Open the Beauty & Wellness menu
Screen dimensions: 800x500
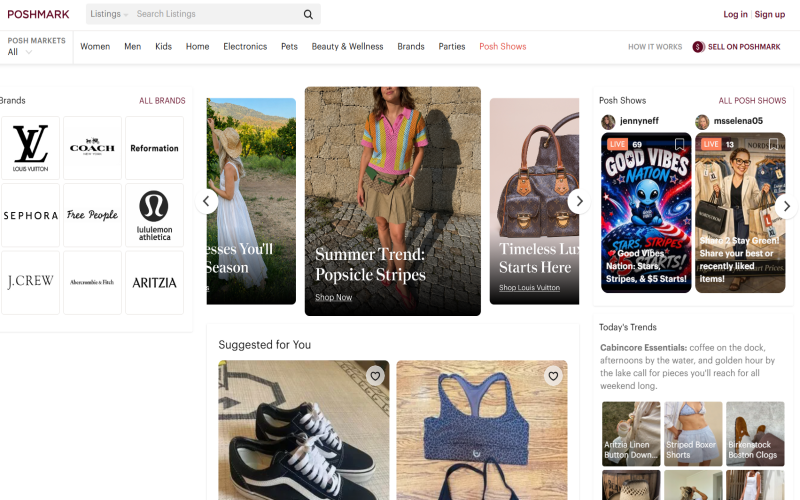(347, 46)
